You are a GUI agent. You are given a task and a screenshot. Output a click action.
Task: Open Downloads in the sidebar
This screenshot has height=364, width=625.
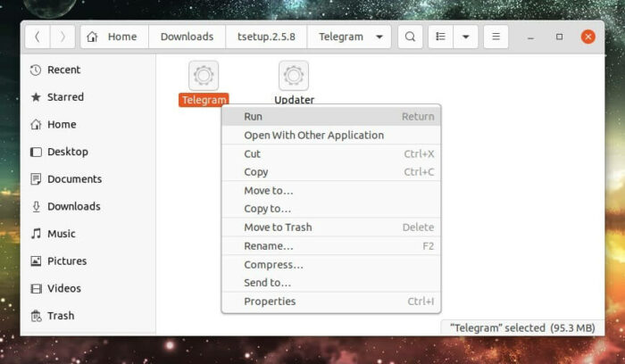[87, 206]
